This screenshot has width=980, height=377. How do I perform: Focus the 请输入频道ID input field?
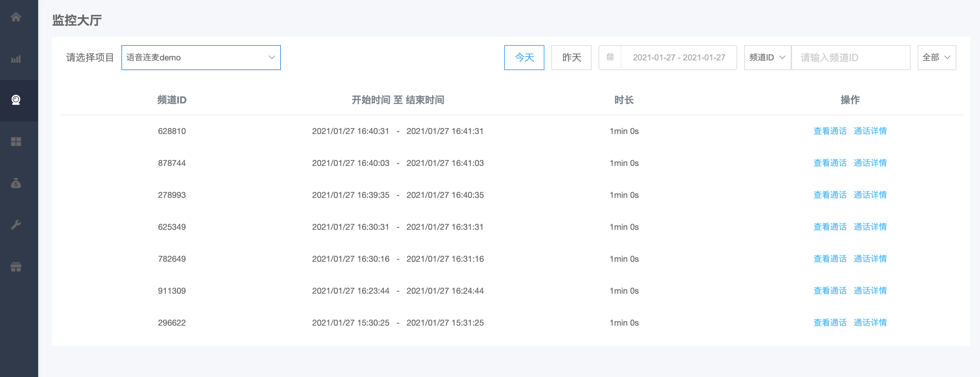(x=851, y=58)
